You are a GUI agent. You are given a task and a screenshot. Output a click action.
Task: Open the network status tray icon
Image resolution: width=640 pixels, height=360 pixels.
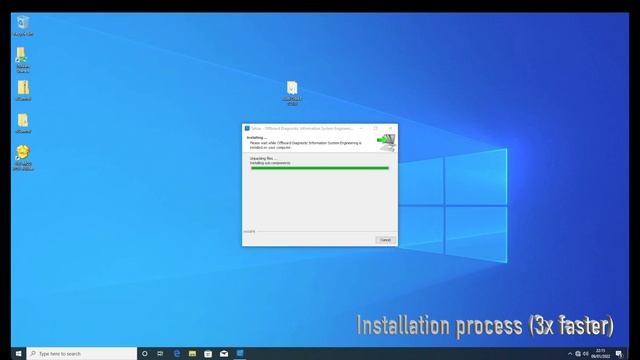click(x=578, y=354)
